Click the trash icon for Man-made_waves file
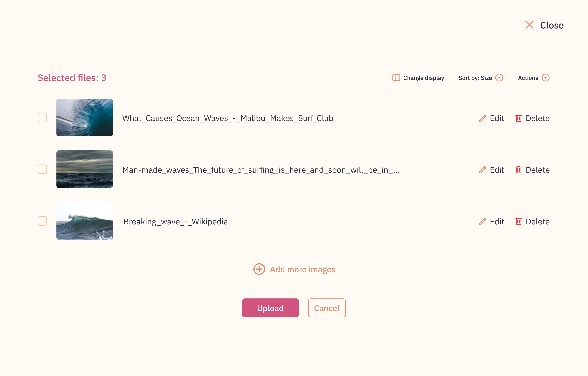The image size is (588, 376). pos(519,170)
